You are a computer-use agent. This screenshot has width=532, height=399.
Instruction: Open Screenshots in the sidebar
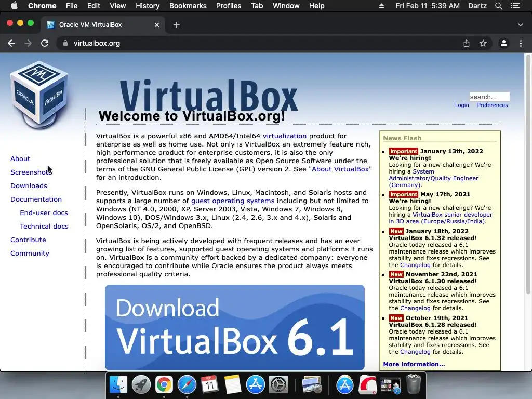coord(31,172)
